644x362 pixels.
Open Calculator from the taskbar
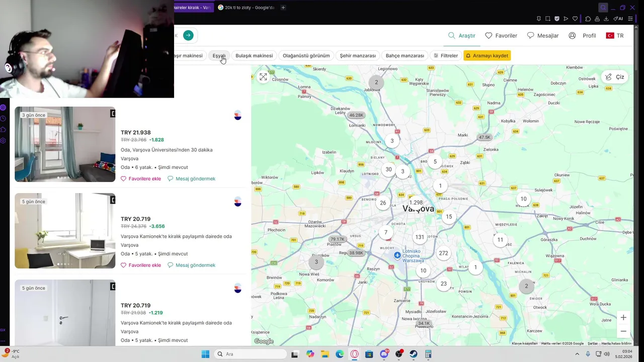[428, 354]
